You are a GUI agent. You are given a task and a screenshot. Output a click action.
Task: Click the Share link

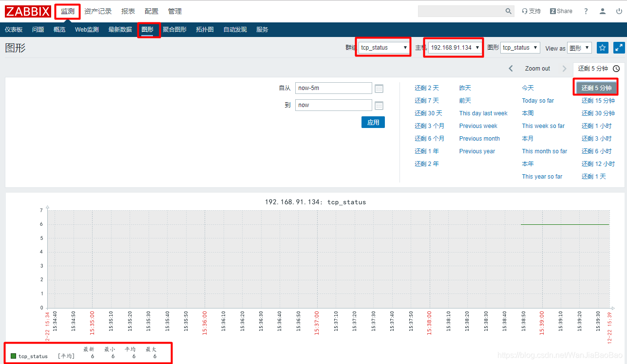tap(561, 11)
